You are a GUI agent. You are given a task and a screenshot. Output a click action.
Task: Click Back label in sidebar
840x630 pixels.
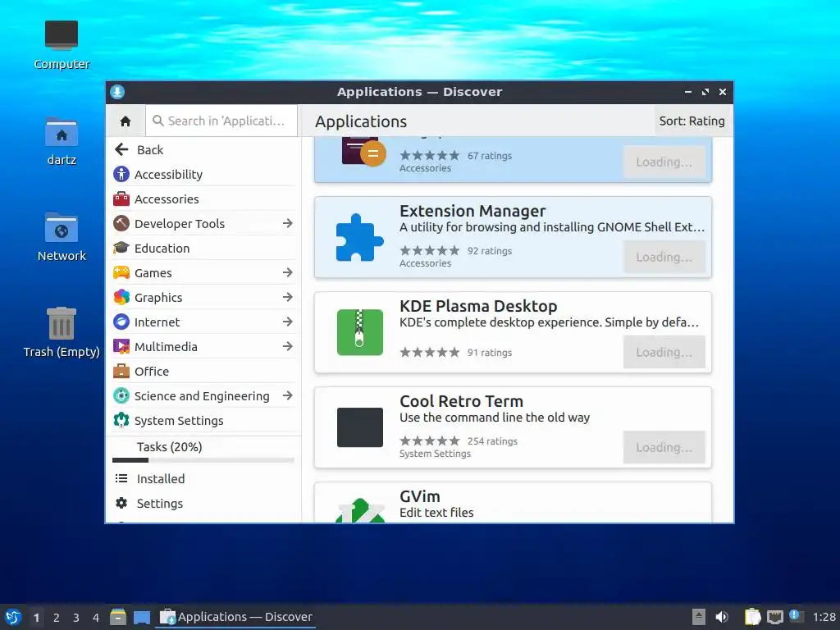click(x=150, y=150)
